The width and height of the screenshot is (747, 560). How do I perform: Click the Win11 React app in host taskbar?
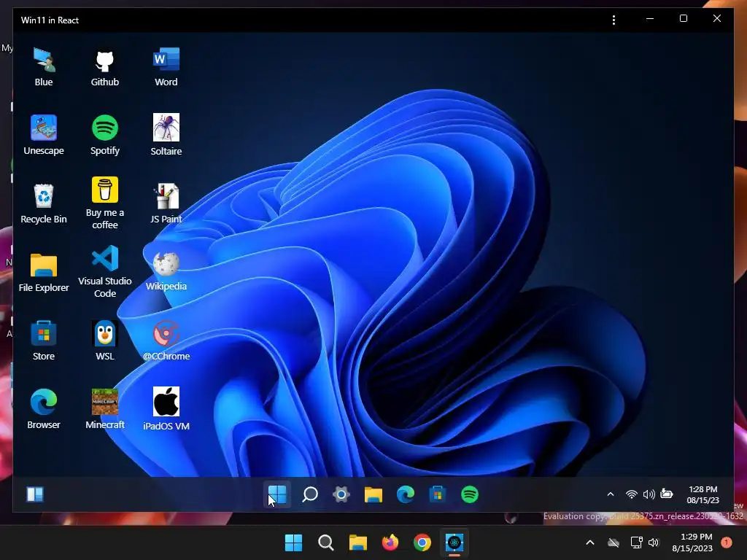454,542
